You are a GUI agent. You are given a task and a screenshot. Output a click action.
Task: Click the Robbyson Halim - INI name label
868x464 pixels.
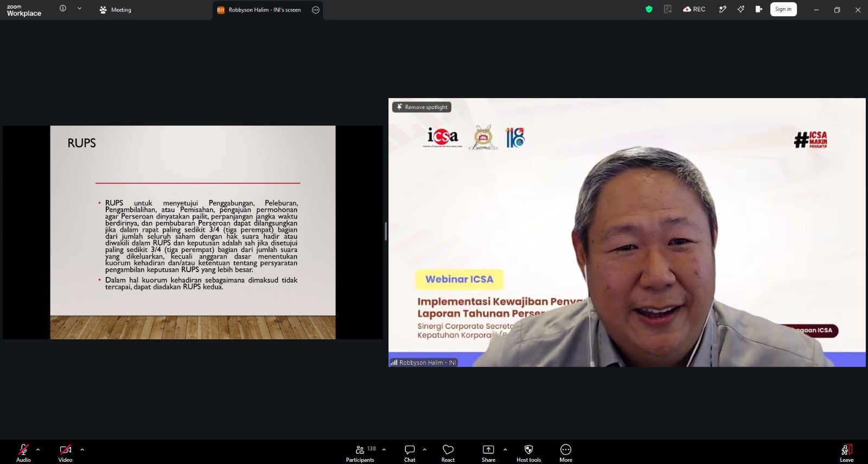point(423,363)
